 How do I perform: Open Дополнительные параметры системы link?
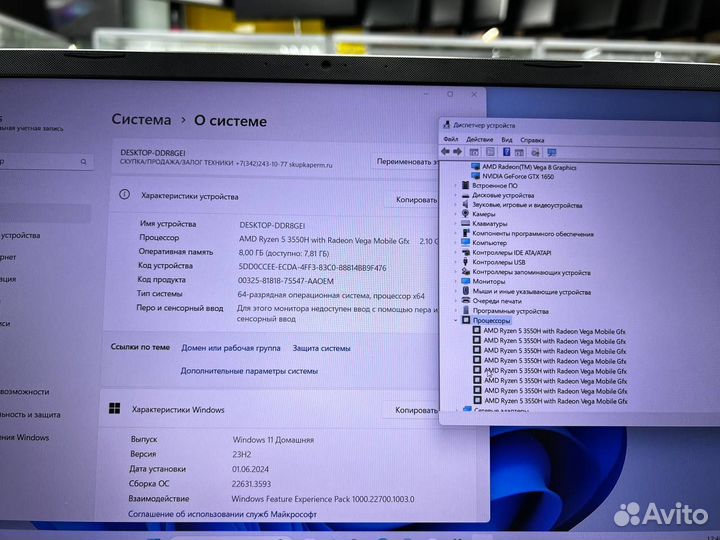[x=249, y=371]
